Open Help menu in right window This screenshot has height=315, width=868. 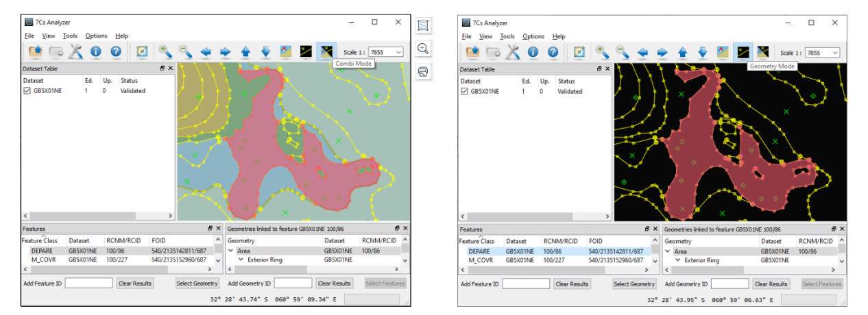[x=559, y=36]
